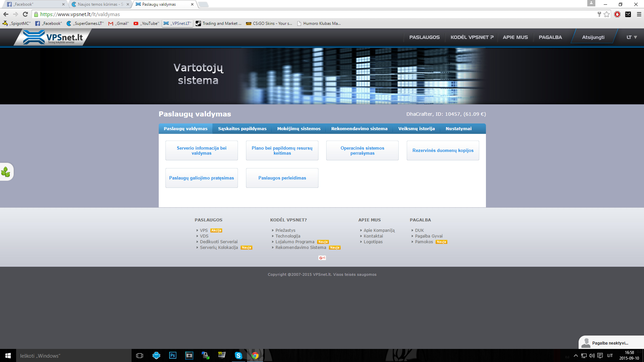Open APIE MUS in top navigation
The width and height of the screenshot is (644, 362).
click(515, 37)
